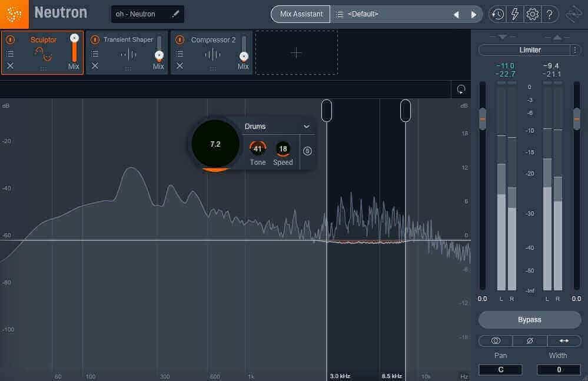
Task: Adjust the Sculptor Mix slider
Action: coord(74,47)
